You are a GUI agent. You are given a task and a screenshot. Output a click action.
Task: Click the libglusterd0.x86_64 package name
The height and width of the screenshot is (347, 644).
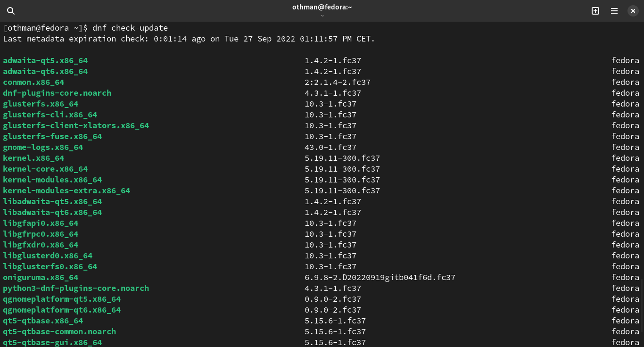click(x=48, y=256)
